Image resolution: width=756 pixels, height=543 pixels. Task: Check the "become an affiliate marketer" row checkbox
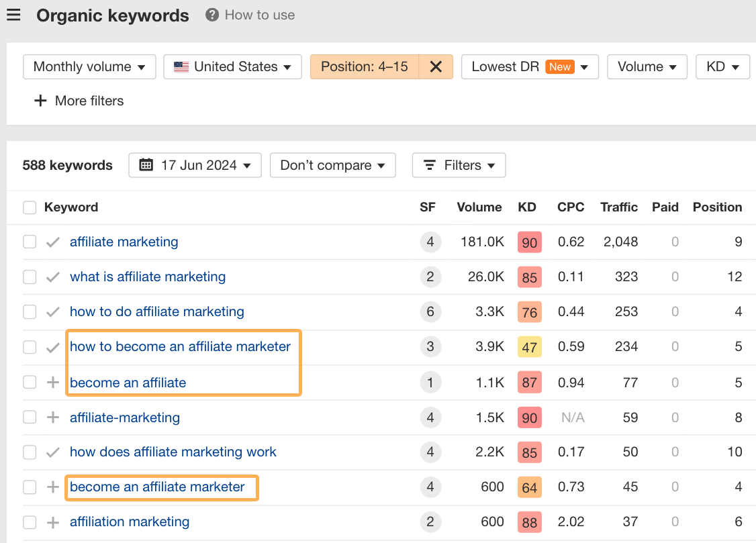coord(30,487)
